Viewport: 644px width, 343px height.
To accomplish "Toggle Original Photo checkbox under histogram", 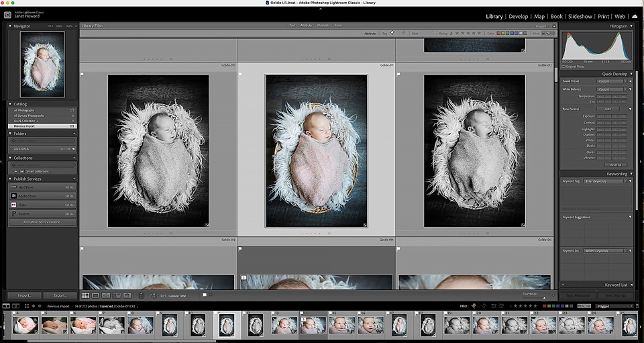I will coord(564,66).
